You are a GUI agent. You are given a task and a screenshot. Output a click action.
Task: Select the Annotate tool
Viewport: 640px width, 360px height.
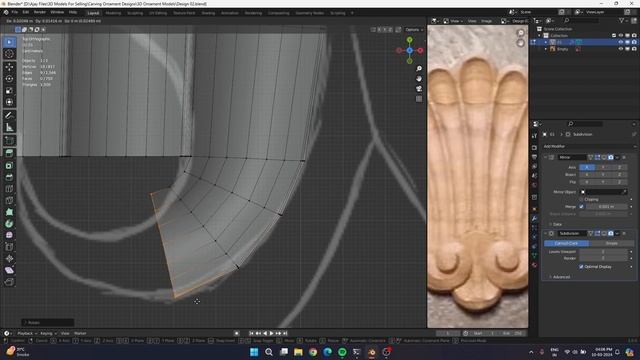coord(9,115)
